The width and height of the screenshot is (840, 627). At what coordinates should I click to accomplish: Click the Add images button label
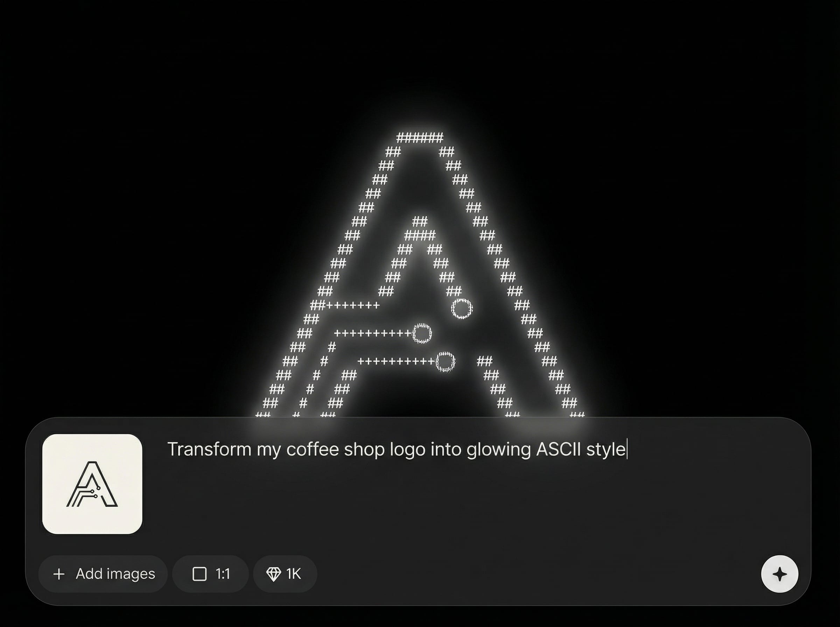pos(115,574)
